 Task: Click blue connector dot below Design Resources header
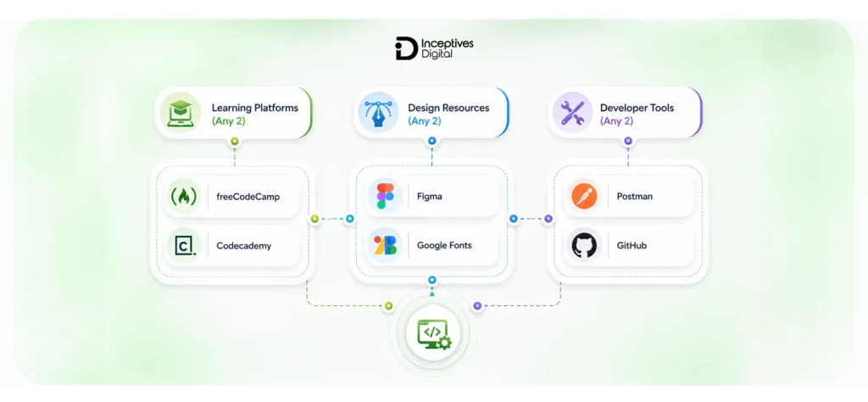431,141
